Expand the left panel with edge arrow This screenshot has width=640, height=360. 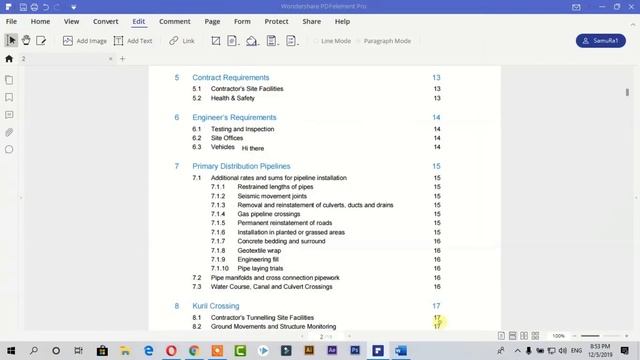pyautogui.click(x=21, y=198)
